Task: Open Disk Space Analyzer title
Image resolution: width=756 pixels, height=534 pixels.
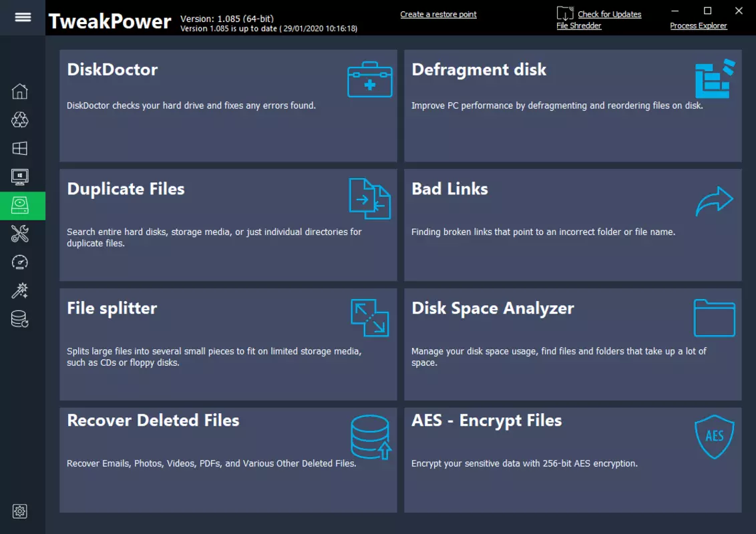Action: coord(493,308)
